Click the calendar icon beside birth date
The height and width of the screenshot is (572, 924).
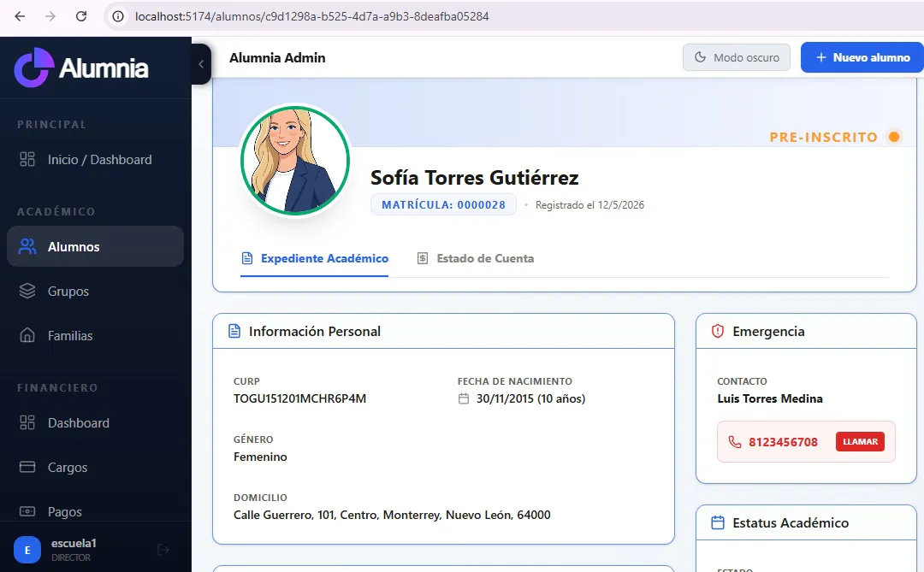(464, 398)
